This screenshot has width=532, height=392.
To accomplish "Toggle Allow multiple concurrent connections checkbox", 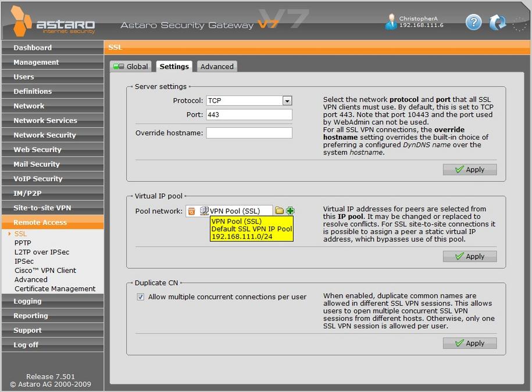I will (141, 297).
